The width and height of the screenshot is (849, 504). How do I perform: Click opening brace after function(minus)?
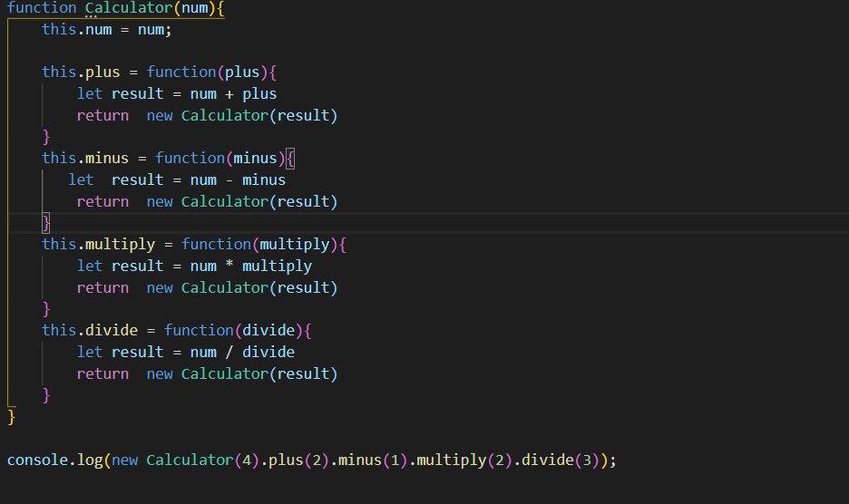point(290,159)
